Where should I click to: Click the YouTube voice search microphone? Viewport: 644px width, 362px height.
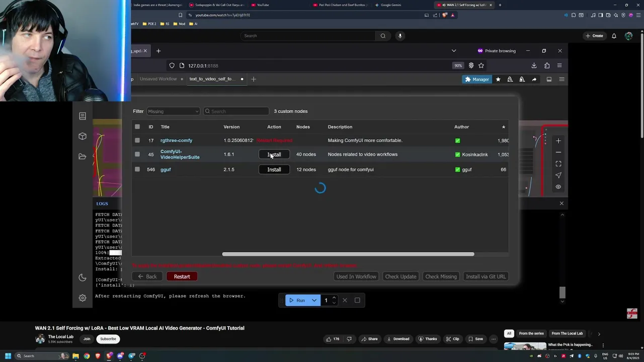(400, 36)
